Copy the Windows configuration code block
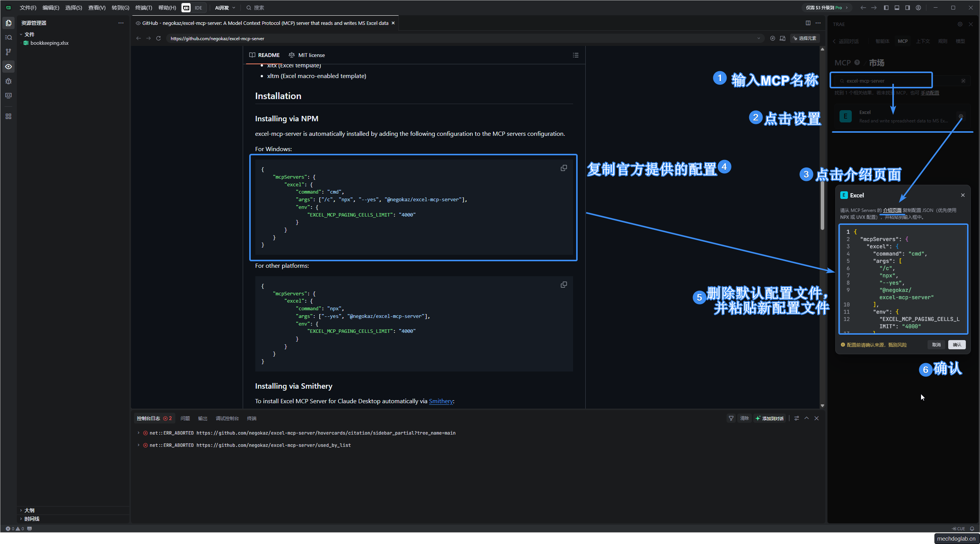Screen dimensions: 980x544 [563, 168]
